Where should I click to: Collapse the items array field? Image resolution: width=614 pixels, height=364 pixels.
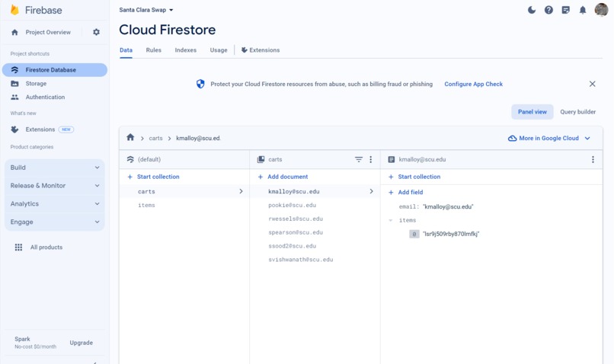[x=390, y=220]
